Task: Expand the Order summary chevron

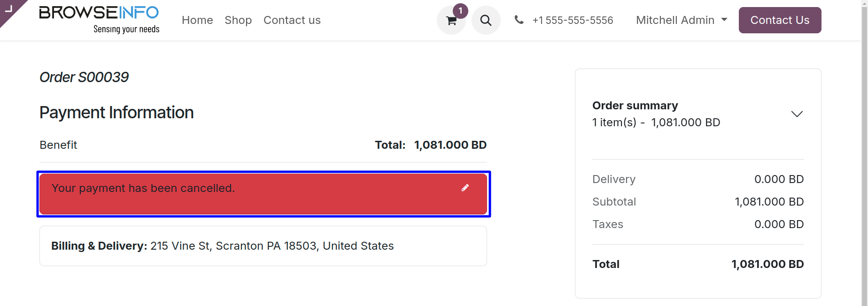Action: coord(797,114)
